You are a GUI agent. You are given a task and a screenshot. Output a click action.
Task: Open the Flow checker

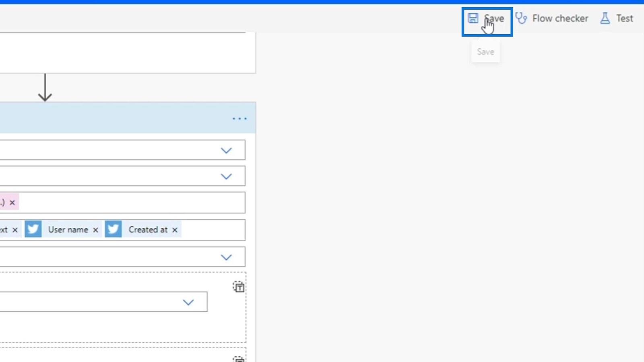(x=552, y=19)
